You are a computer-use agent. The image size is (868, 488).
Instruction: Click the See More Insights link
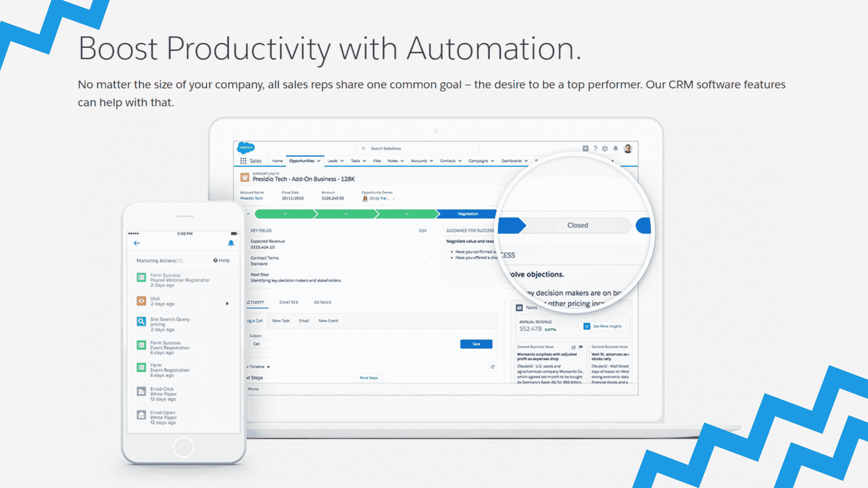[607, 326]
